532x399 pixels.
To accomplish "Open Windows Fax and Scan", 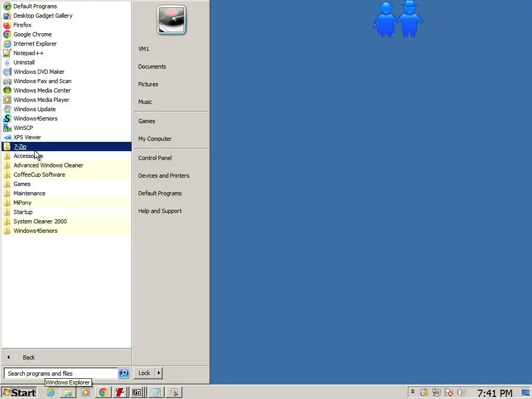I will [66, 81].
